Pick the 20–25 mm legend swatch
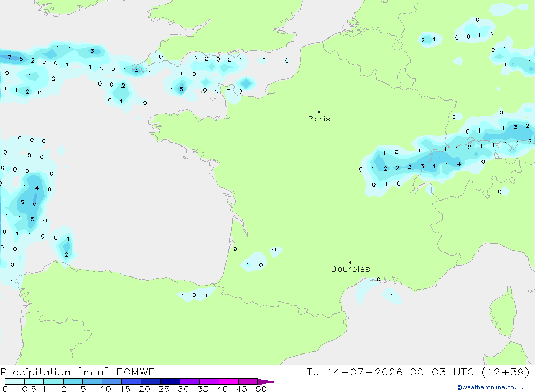 pyautogui.click(x=151, y=381)
